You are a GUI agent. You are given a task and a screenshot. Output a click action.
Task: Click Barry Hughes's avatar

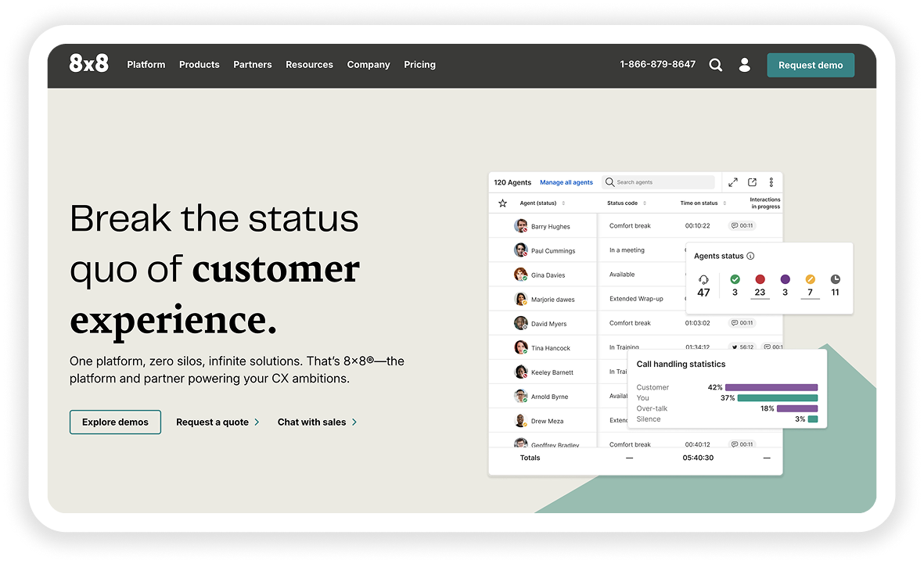(520, 226)
